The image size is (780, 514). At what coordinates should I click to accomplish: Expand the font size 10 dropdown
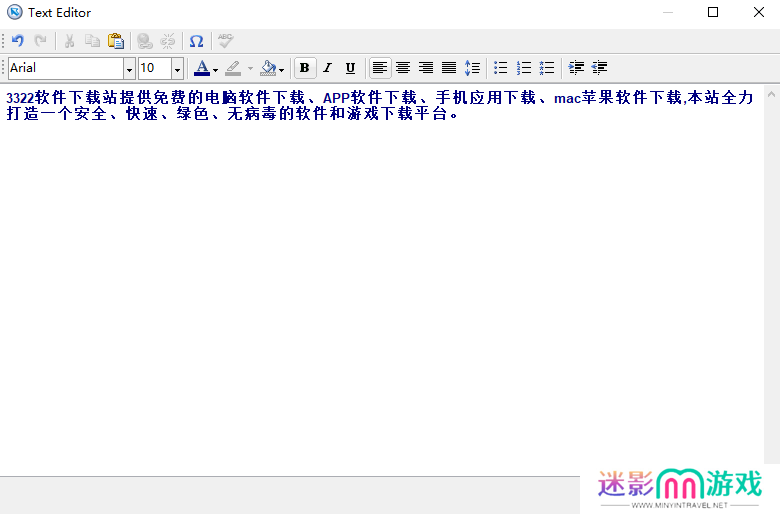pos(177,69)
